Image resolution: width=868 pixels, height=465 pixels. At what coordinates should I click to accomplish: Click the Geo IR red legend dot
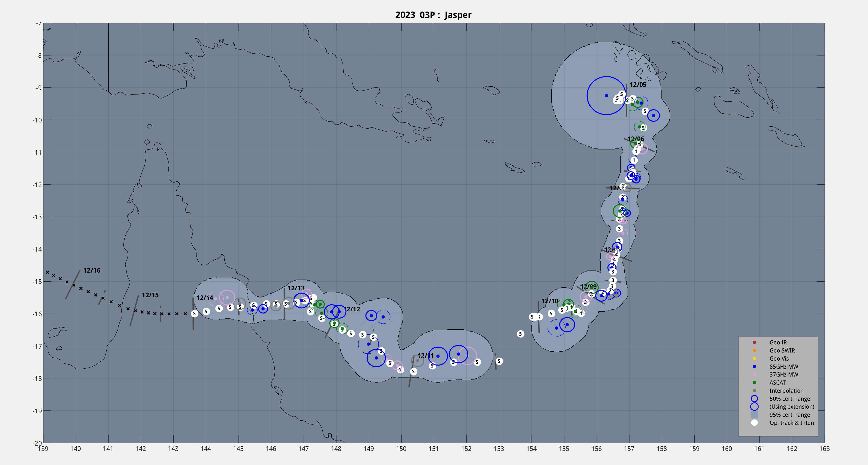point(754,342)
